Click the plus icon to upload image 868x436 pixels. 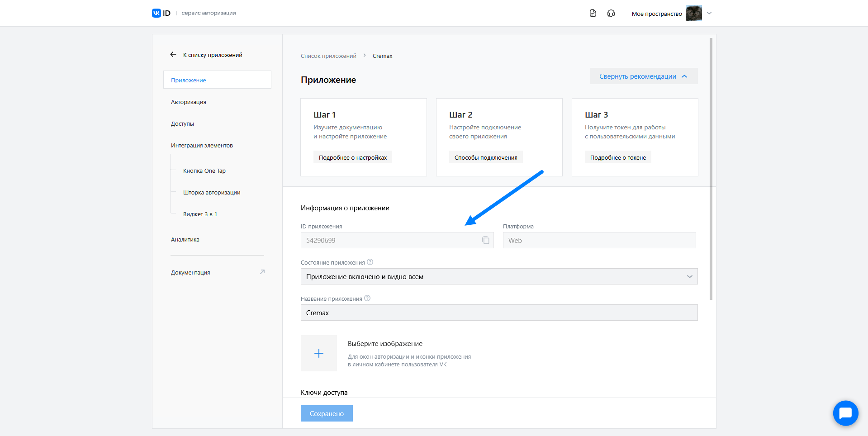click(x=319, y=353)
